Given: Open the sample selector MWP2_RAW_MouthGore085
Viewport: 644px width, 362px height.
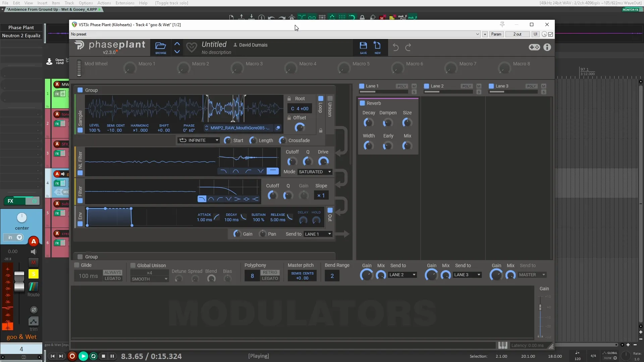Looking at the screenshot, I should pos(239,128).
